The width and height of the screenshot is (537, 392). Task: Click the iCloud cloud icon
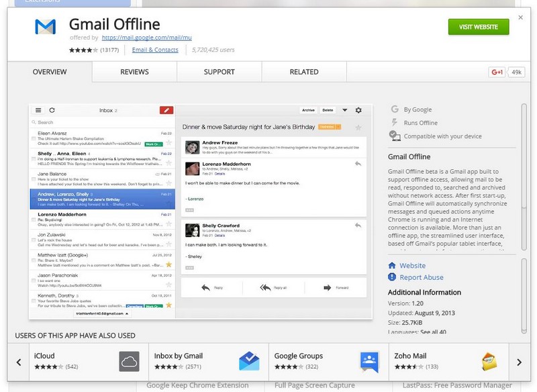(x=129, y=362)
